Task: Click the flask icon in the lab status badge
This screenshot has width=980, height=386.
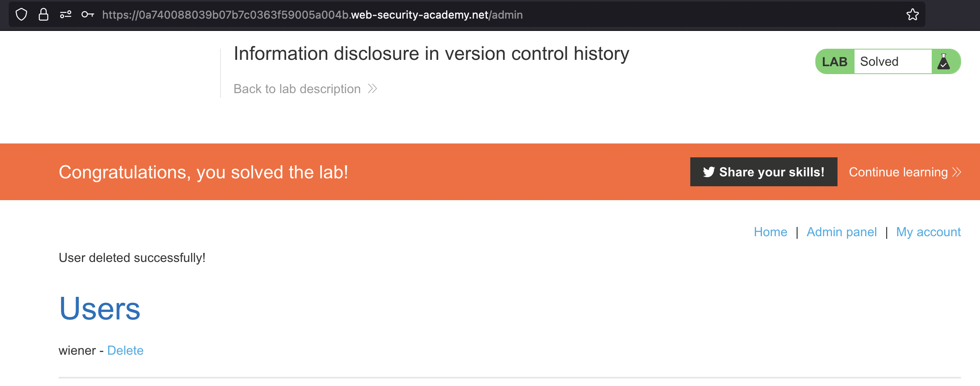Action: click(x=944, y=62)
